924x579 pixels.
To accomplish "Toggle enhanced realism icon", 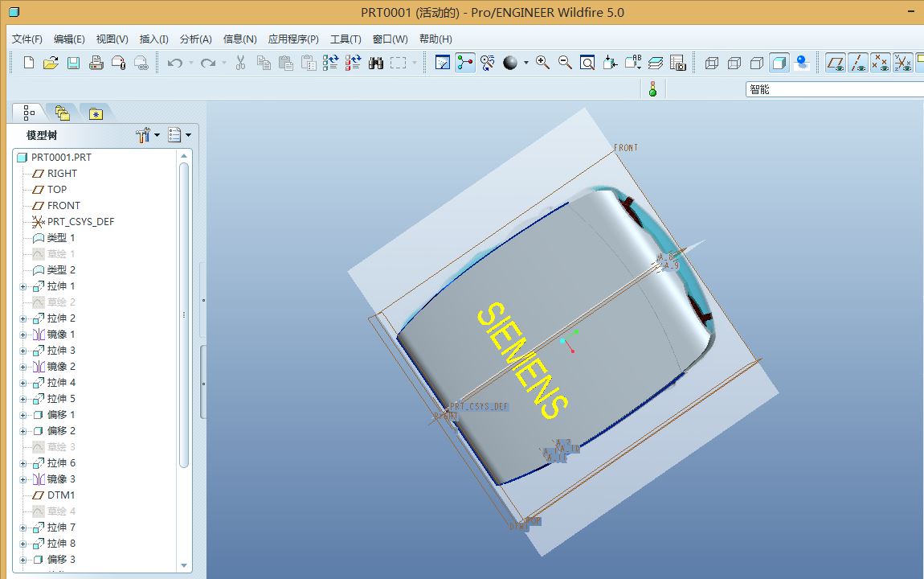I will tap(801, 63).
